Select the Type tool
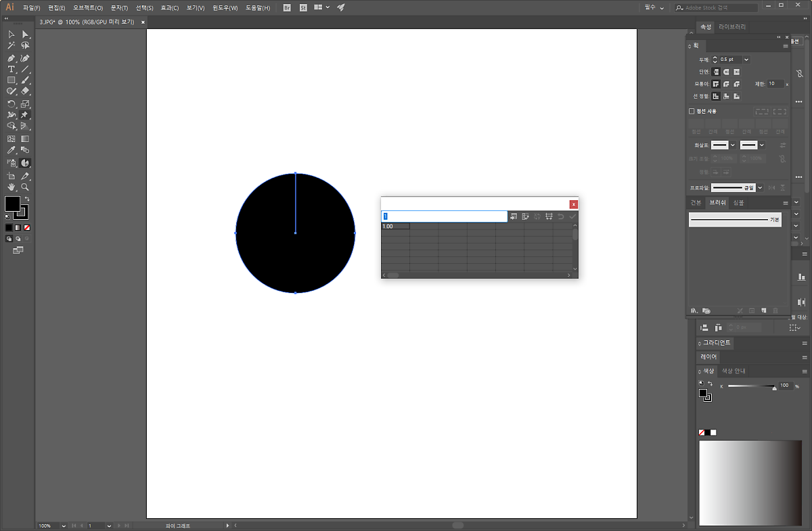Viewport: 812px width, 531px height. tap(12, 69)
